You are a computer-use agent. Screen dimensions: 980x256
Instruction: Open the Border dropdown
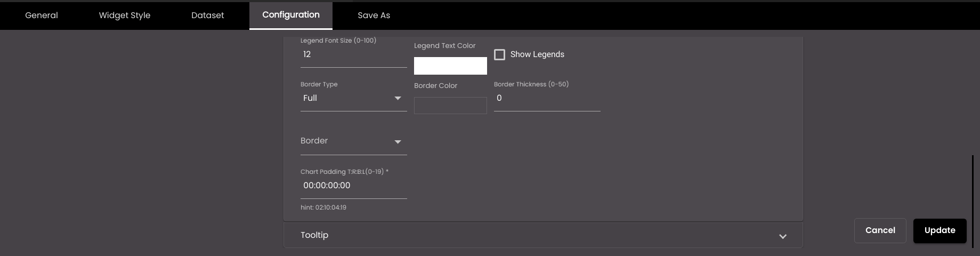coord(354,141)
